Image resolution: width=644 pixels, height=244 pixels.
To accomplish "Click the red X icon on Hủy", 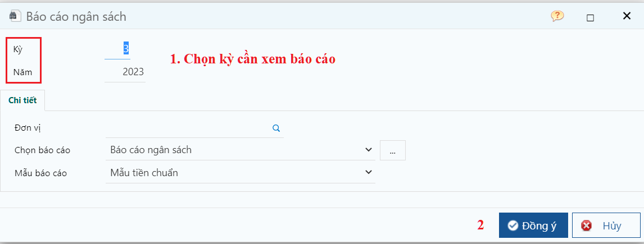I will click(587, 226).
